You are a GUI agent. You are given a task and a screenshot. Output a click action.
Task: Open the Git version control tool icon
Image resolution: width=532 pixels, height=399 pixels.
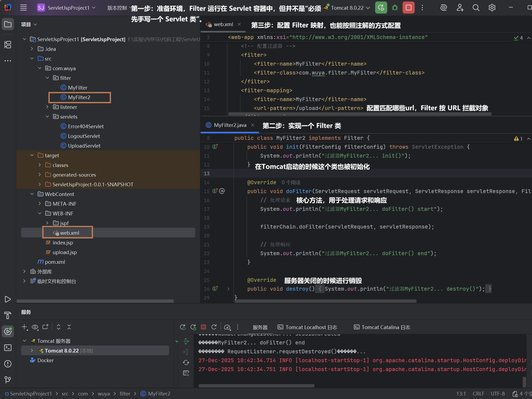[8, 380]
